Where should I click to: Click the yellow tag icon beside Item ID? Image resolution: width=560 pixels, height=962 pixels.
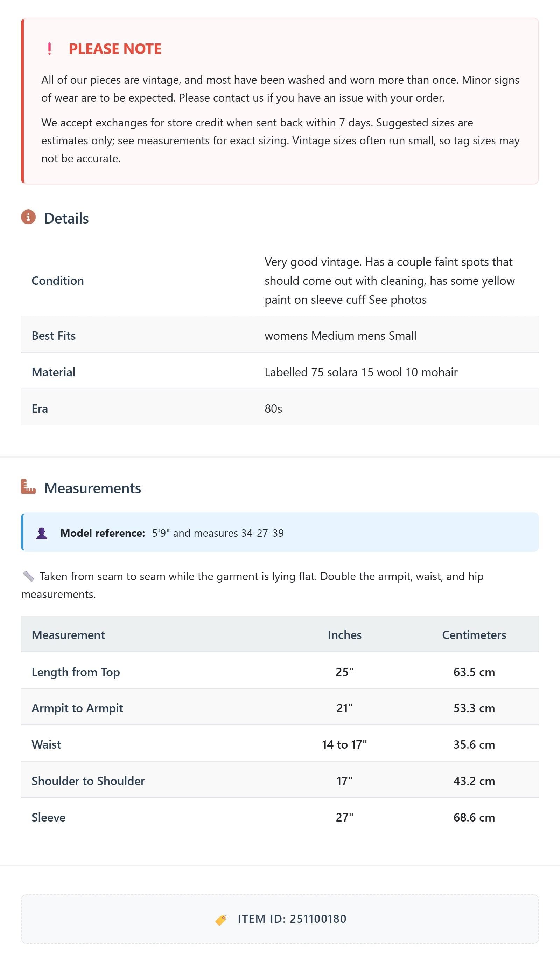[x=221, y=920]
